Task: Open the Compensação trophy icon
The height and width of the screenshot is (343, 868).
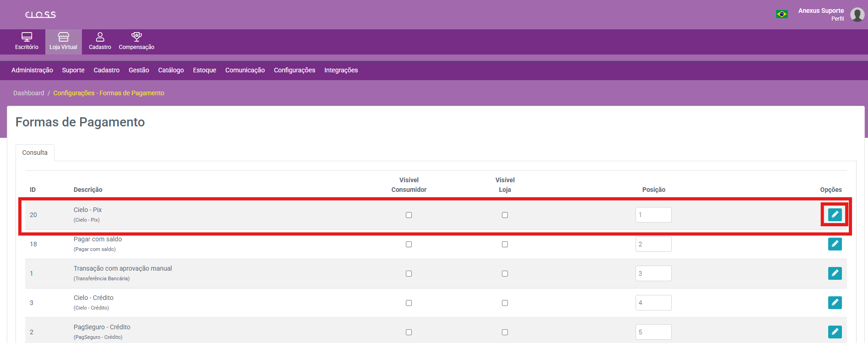Action: tap(136, 37)
